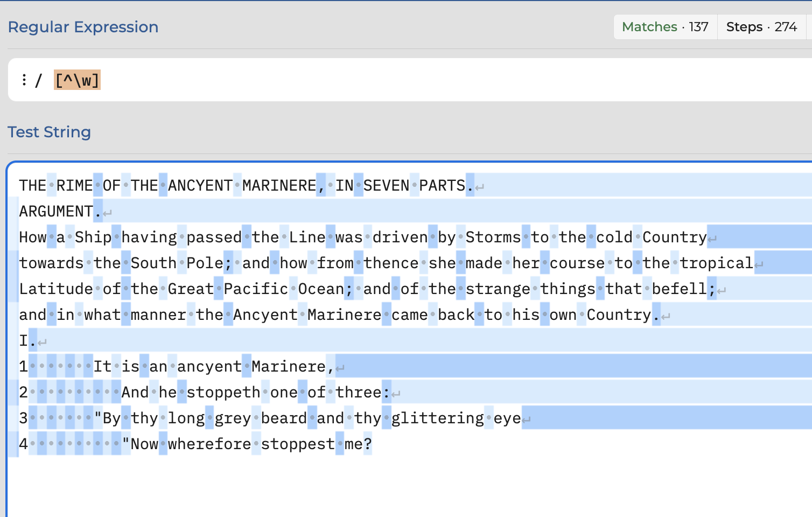Click the word course

tap(577, 263)
